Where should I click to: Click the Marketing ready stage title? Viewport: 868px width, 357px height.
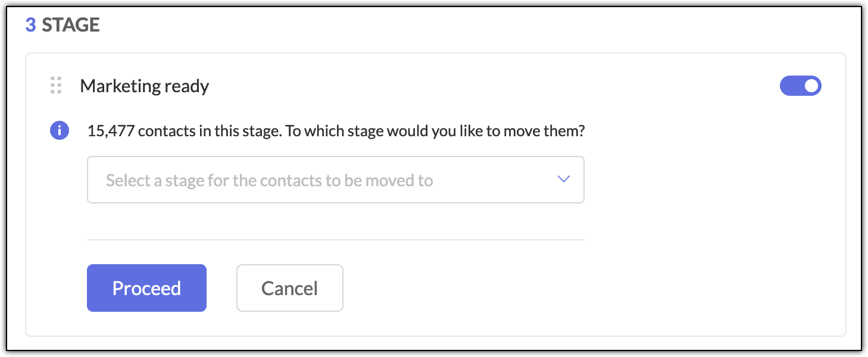[x=144, y=86]
